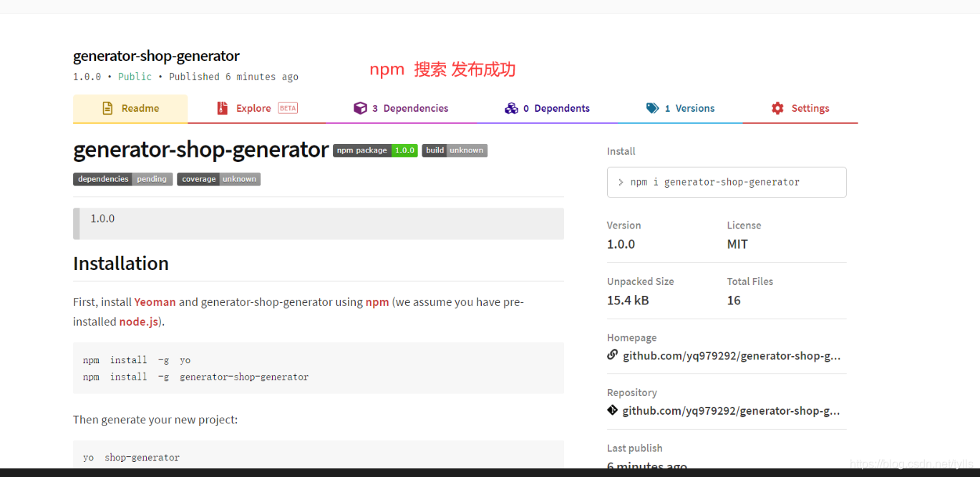The width and height of the screenshot is (980, 477).
Task: Open the Homepage github.com link
Action: (732, 355)
